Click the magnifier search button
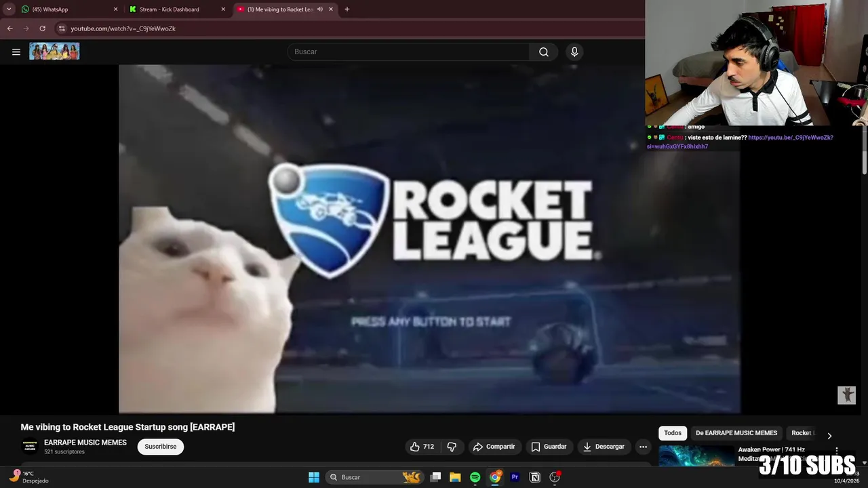Viewport: 868px width, 488px height. tap(544, 52)
